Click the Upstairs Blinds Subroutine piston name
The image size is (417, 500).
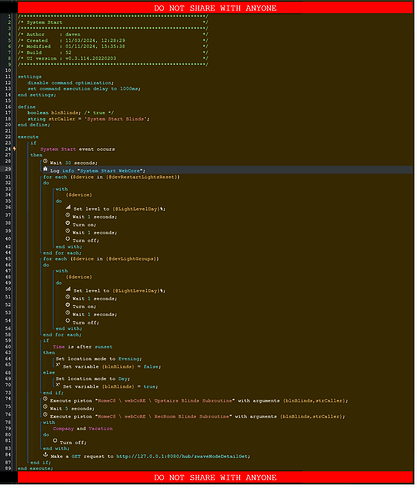(x=193, y=401)
